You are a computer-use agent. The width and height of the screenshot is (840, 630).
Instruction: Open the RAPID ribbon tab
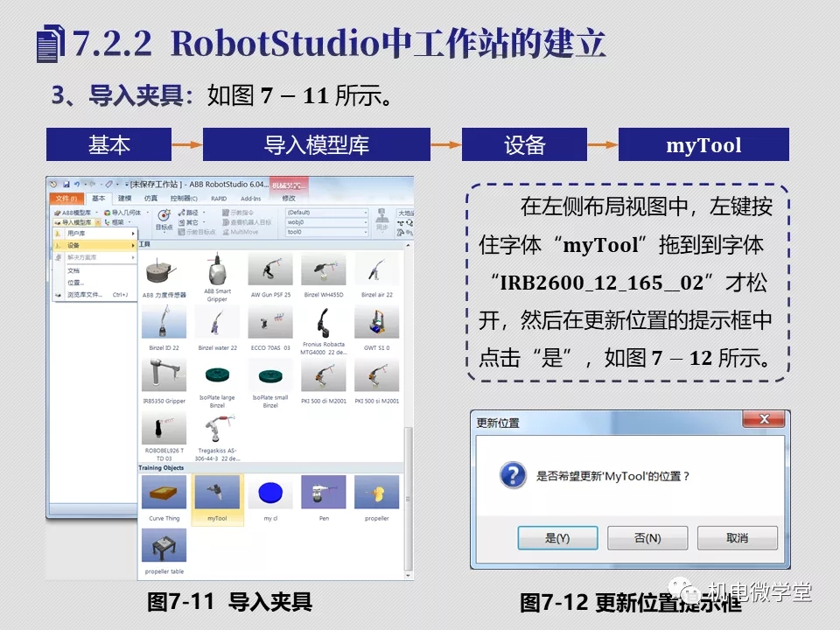pyautogui.click(x=219, y=199)
